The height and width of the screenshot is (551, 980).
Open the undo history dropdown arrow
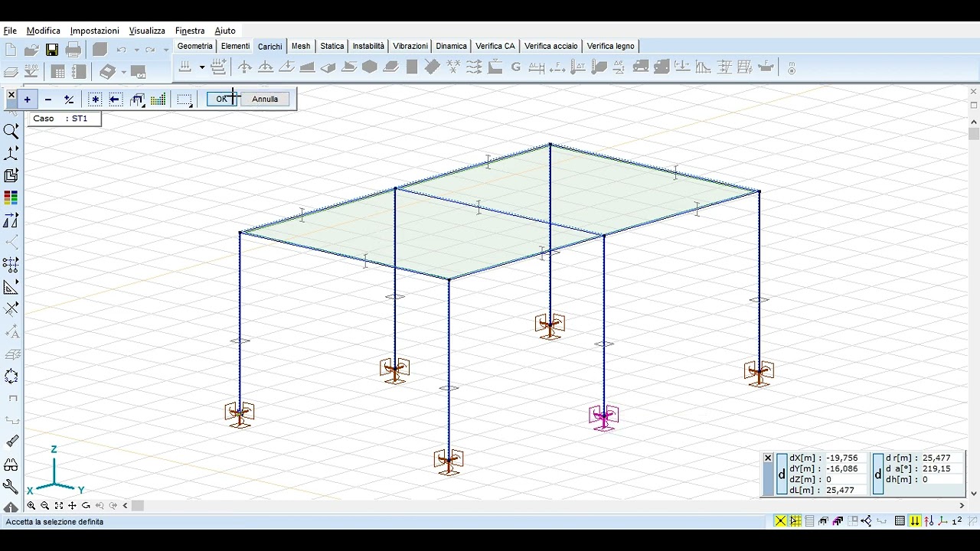click(136, 50)
